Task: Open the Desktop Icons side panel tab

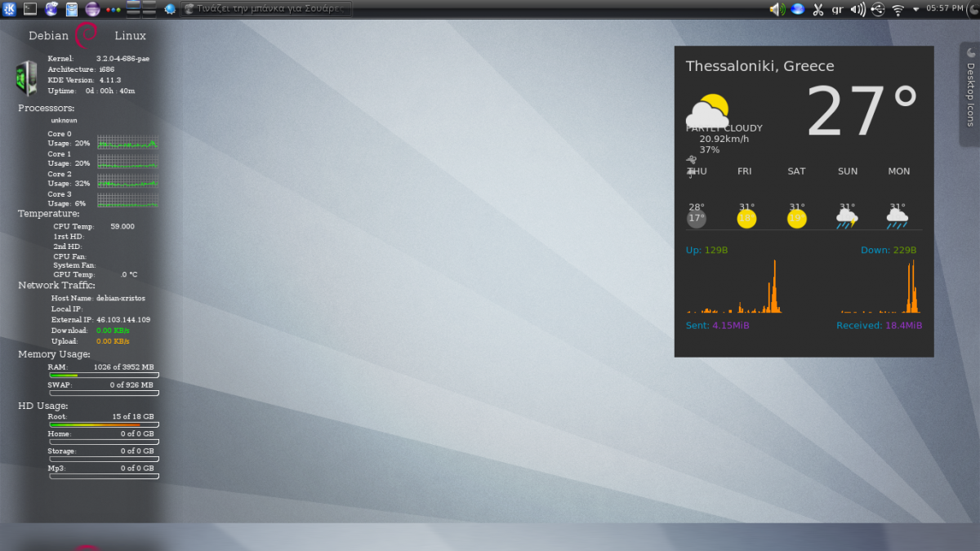Action: click(x=970, y=94)
